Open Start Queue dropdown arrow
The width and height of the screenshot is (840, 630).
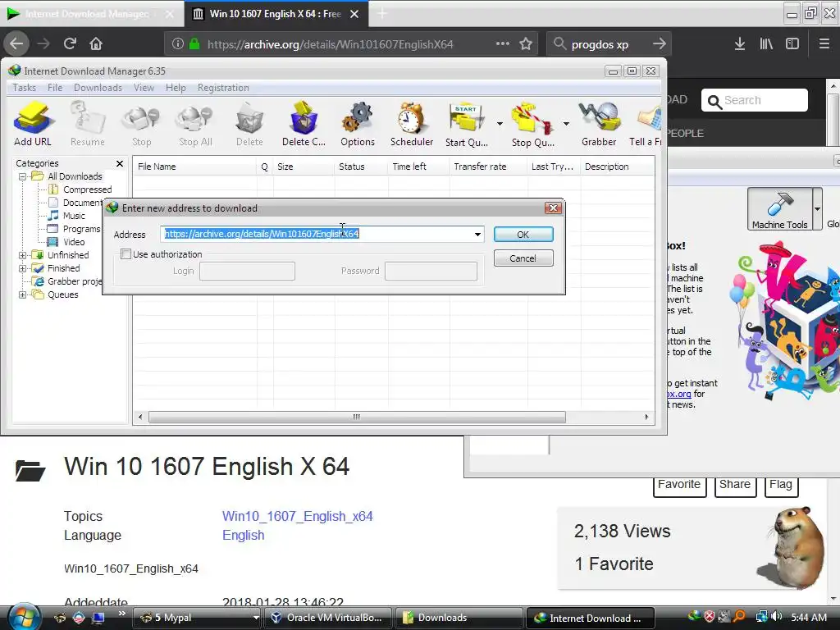(x=500, y=124)
